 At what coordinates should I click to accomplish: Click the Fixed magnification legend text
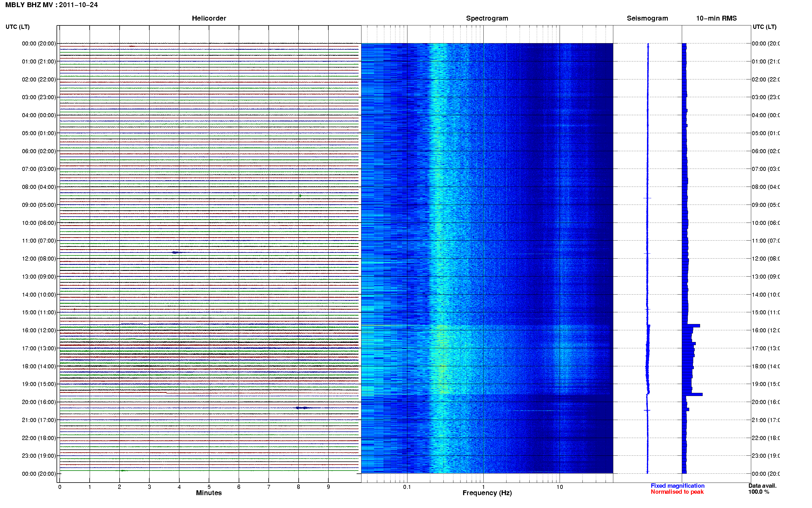(678, 486)
